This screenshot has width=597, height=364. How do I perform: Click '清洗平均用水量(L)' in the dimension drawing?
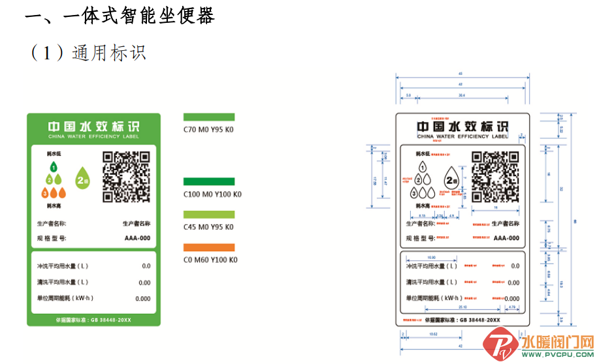point(432,282)
